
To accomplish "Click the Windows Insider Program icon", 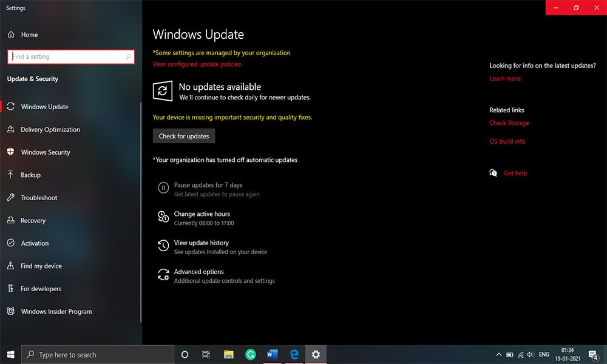I will (x=11, y=311).
